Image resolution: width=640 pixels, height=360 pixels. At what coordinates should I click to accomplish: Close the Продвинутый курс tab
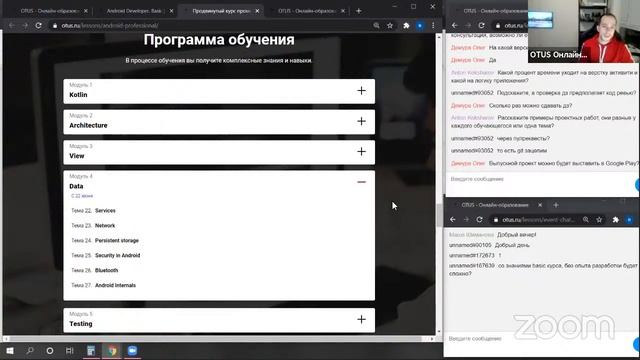pos(257,11)
